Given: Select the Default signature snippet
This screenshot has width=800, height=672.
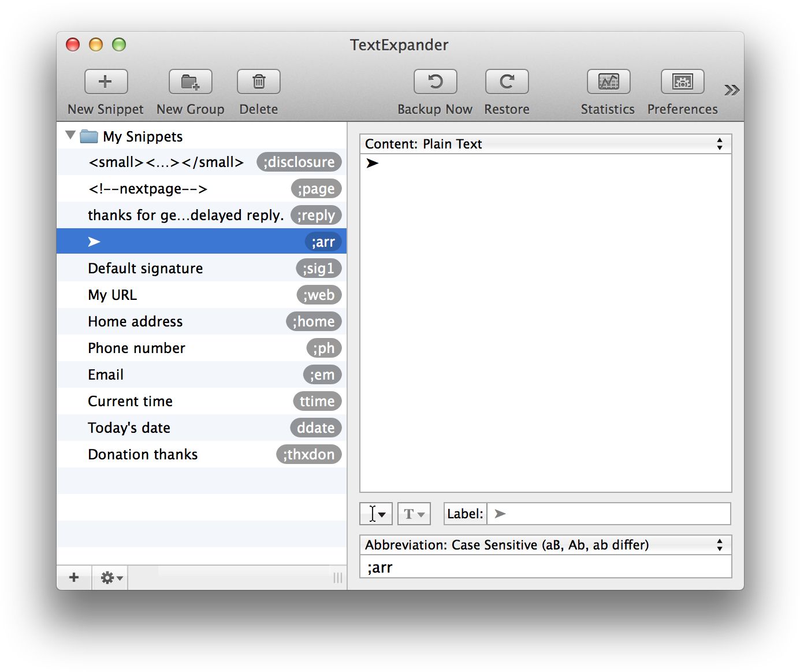Looking at the screenshot, I should coord(173,268).
